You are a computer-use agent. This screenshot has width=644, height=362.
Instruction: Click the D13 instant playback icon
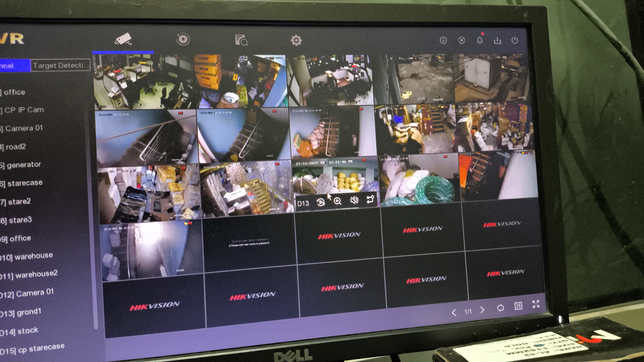click(x=321, y=202)
